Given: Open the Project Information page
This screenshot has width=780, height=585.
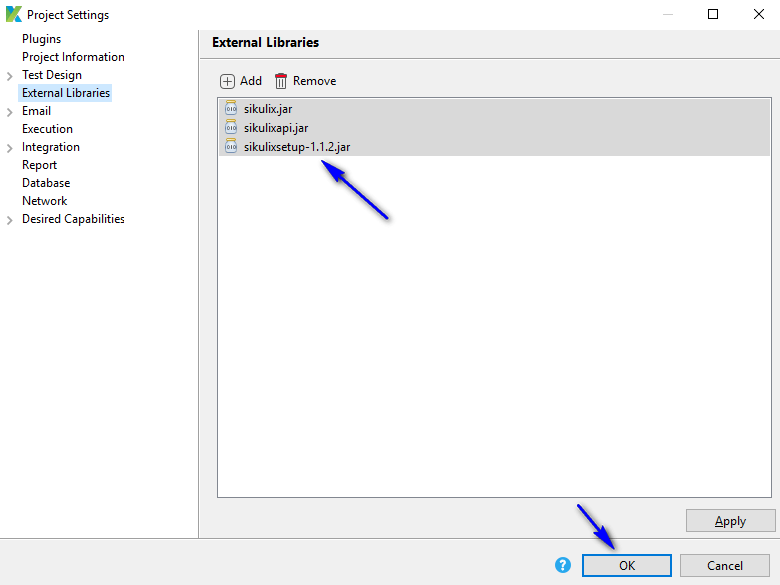Looking at the screenshot, I should (x=73, y=57).
